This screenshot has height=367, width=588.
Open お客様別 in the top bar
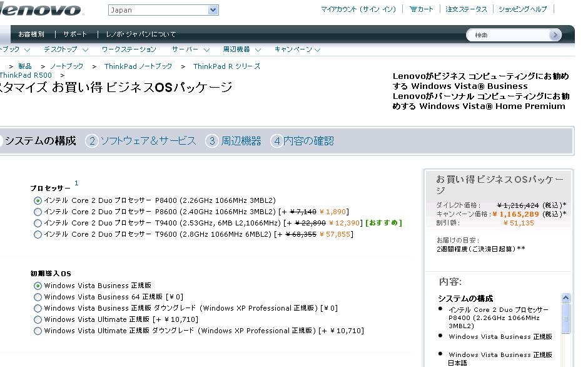(x=31, y=34)
